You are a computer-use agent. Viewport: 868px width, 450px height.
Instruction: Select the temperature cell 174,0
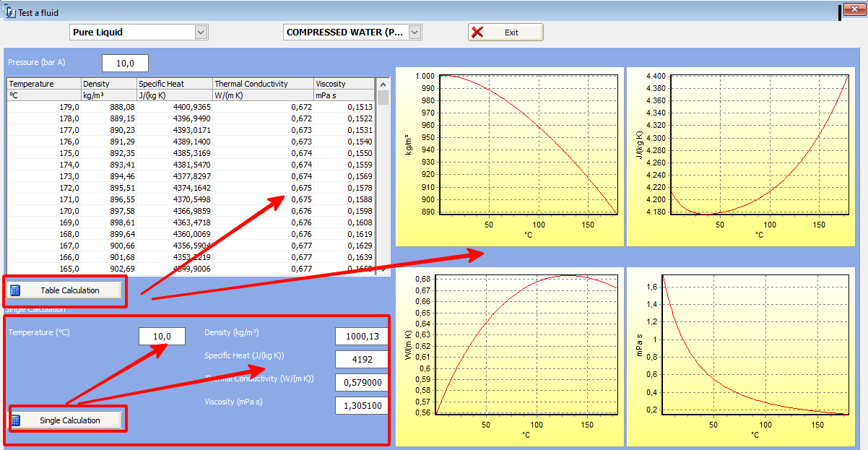click(43, 165)
